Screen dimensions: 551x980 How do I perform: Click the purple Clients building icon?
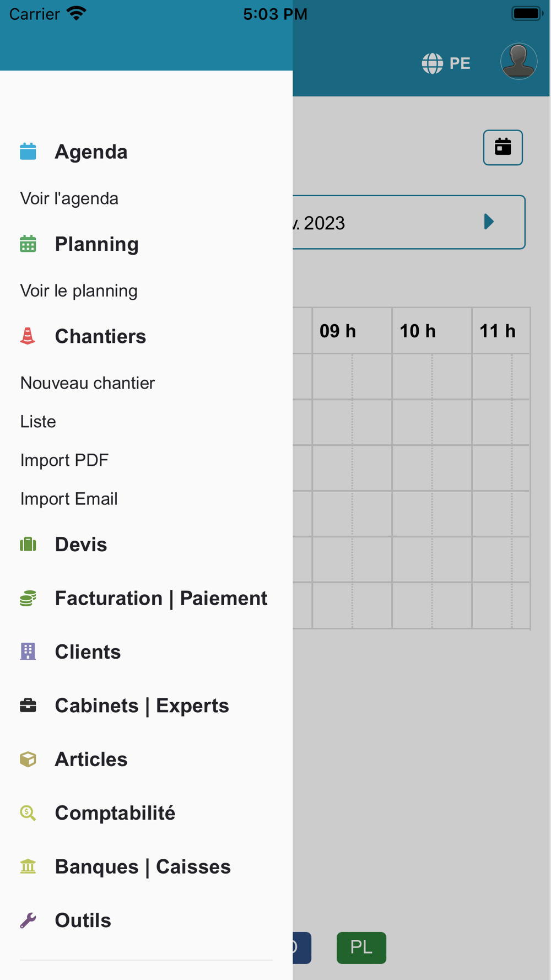tap(28, 651)
